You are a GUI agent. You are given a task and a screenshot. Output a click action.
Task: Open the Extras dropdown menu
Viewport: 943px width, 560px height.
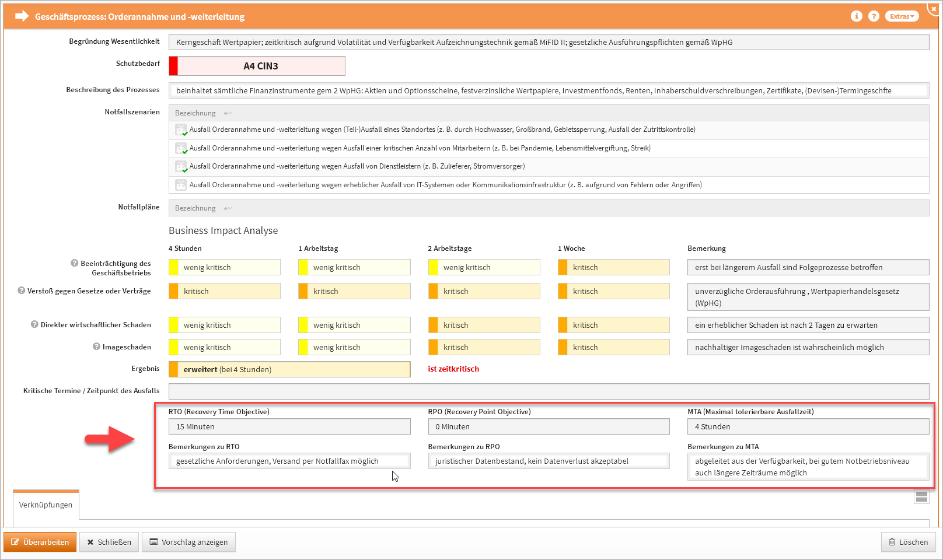[x=902, y=16]
